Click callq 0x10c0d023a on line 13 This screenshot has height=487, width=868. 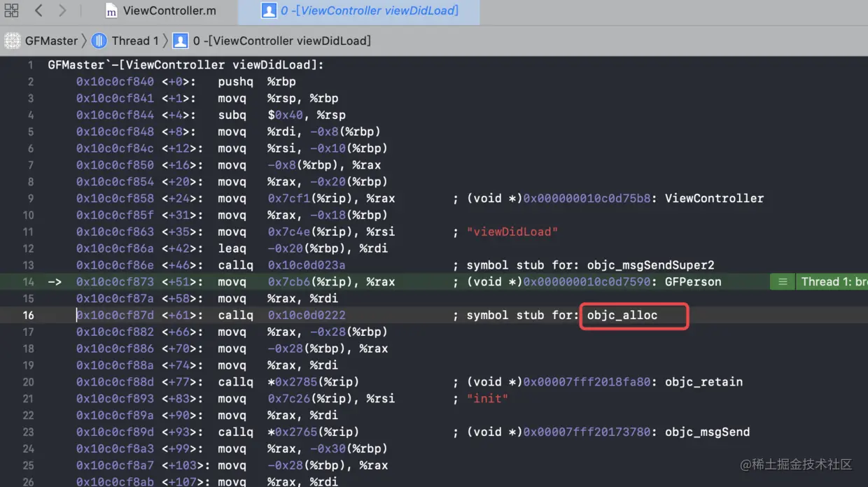[281, 265]
